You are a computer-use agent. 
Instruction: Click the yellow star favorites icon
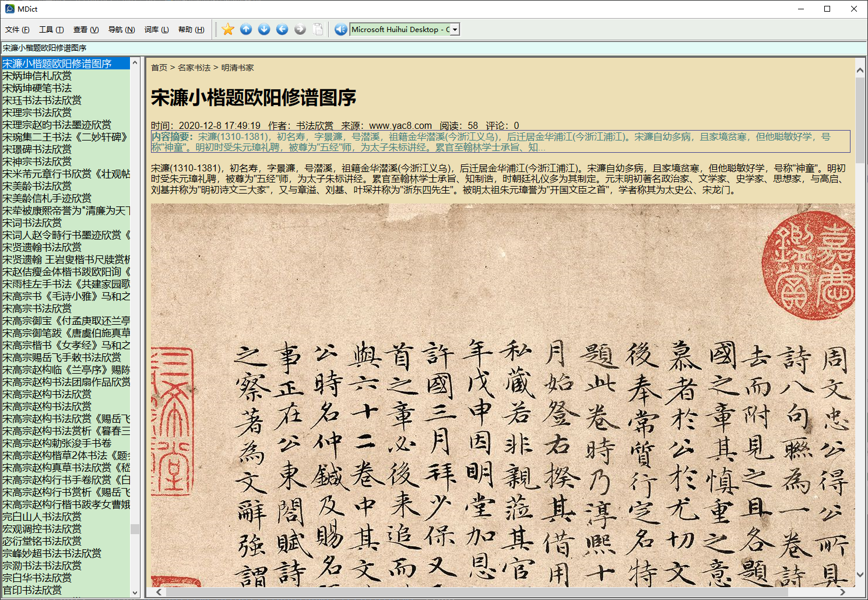pos(228,29)
